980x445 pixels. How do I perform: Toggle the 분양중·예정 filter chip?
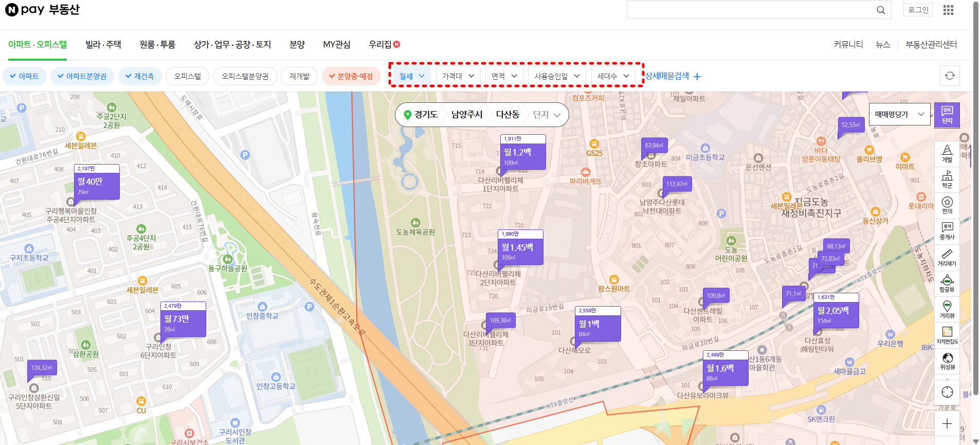coord(351,76)
